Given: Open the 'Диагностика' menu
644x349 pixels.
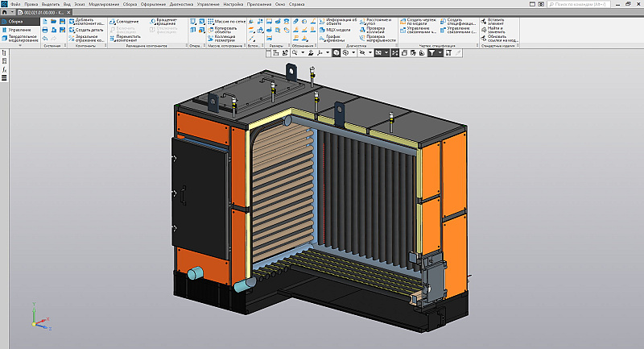Looking at the screenshot, I should tap(181, 4).
